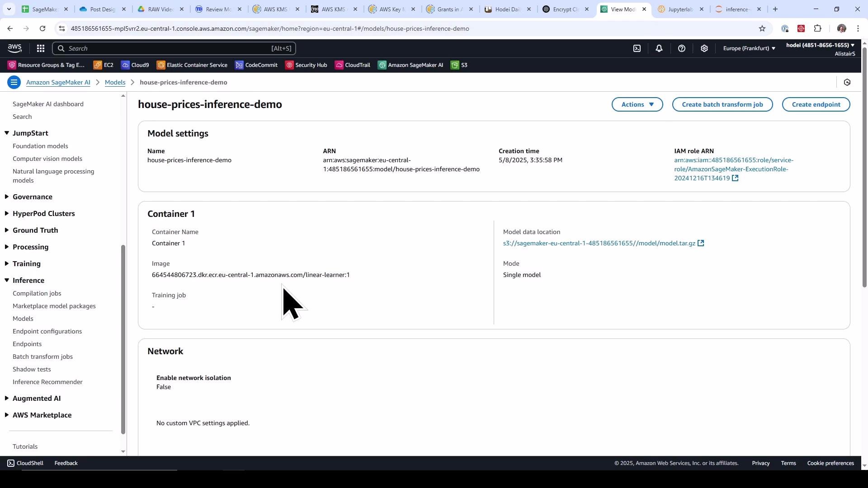Open Foundation models in sidebar

[40, 146]
